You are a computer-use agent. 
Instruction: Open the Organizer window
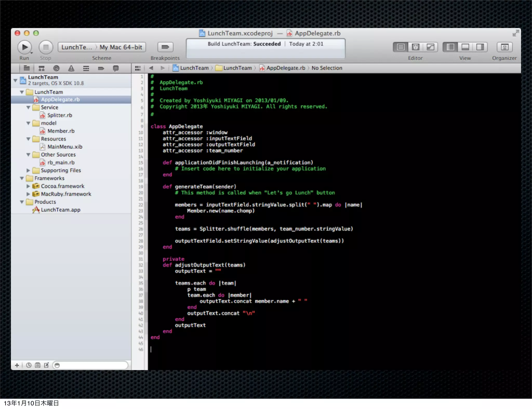[x=504, y=47]
